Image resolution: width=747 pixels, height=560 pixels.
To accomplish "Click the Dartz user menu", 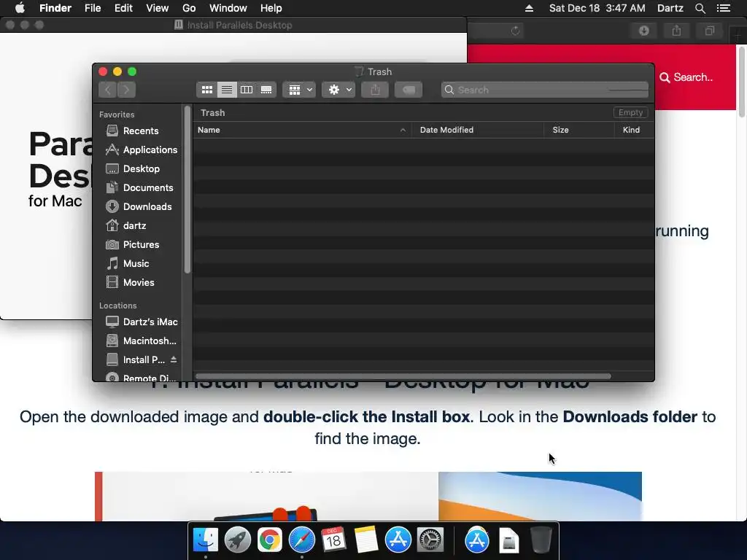I will point(670,8).
